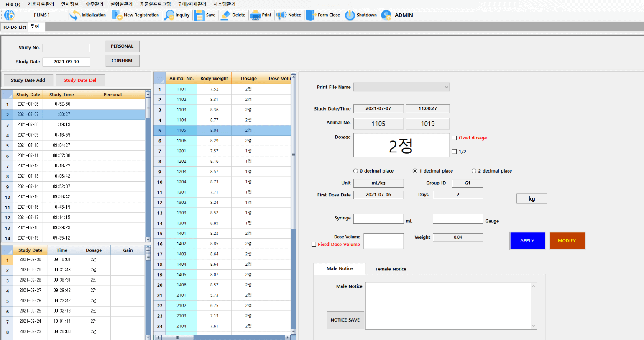
Task: Click the New Registration icon
Action: [117, 15]
